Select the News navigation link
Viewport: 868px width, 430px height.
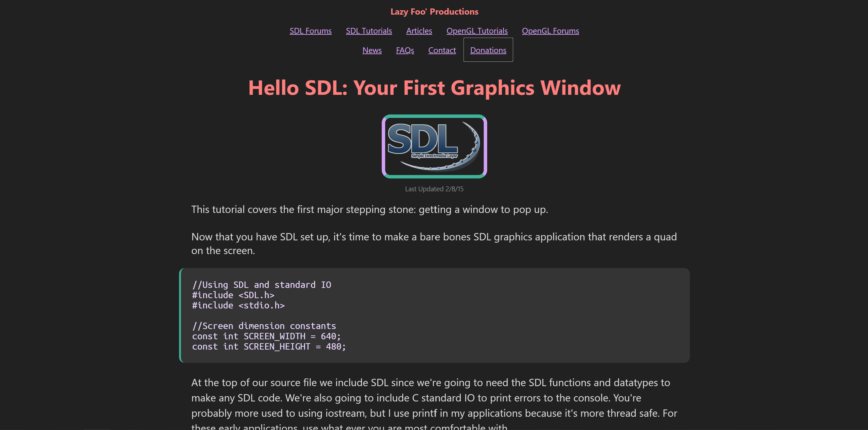point(372,50)
